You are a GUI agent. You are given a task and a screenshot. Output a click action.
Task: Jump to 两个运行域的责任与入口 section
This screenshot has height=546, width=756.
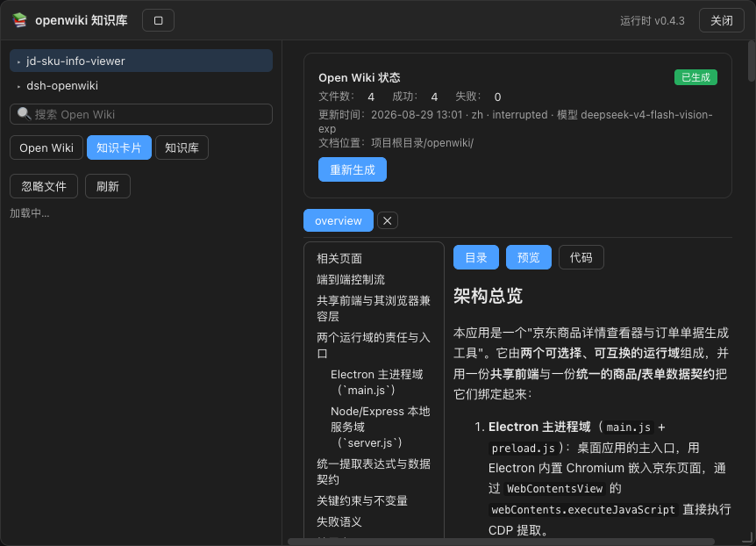(374, 345)
